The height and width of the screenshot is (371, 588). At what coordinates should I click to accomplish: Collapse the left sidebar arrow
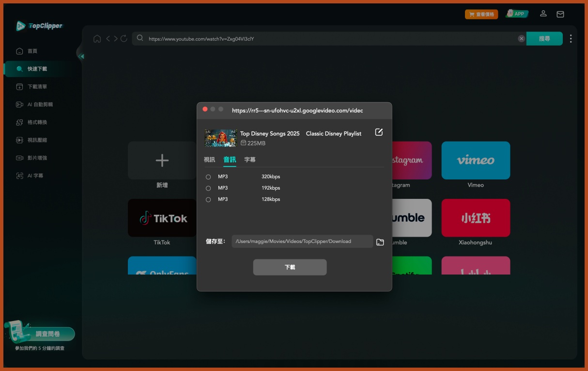pos(81,56)
